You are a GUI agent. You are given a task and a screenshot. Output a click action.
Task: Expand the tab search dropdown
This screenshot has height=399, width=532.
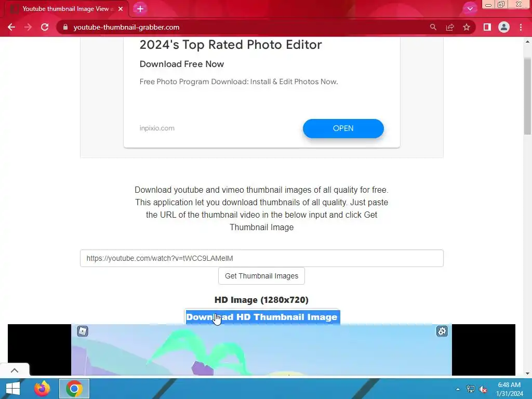click(470, 8)
